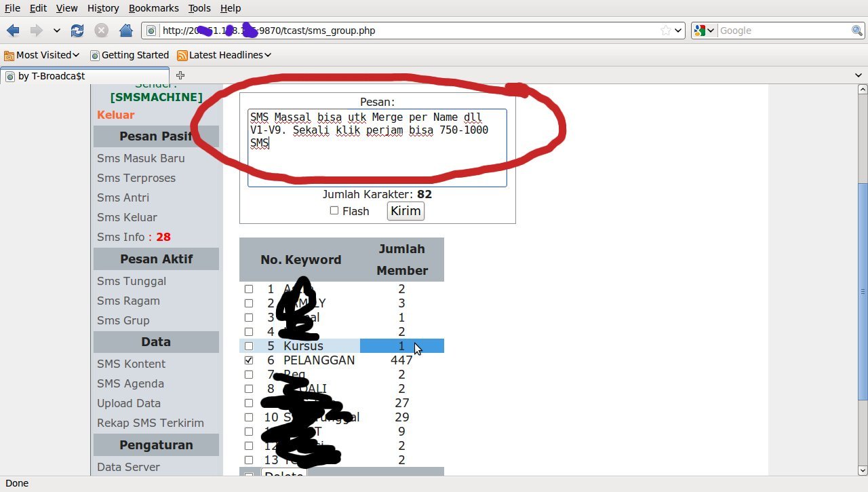Open Rekap SMS Terkirim link

[x=151, y=423]
